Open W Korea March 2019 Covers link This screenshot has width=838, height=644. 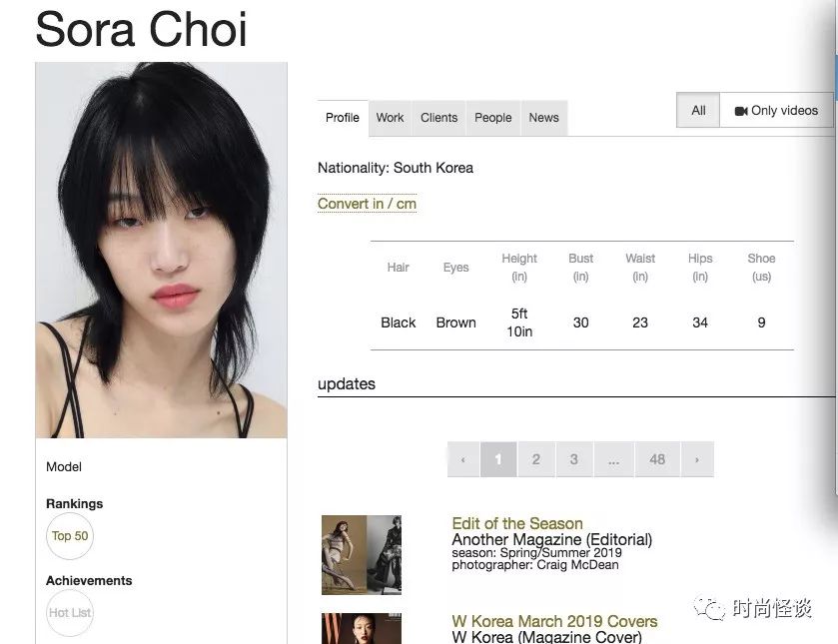click(x=554, y=621)
